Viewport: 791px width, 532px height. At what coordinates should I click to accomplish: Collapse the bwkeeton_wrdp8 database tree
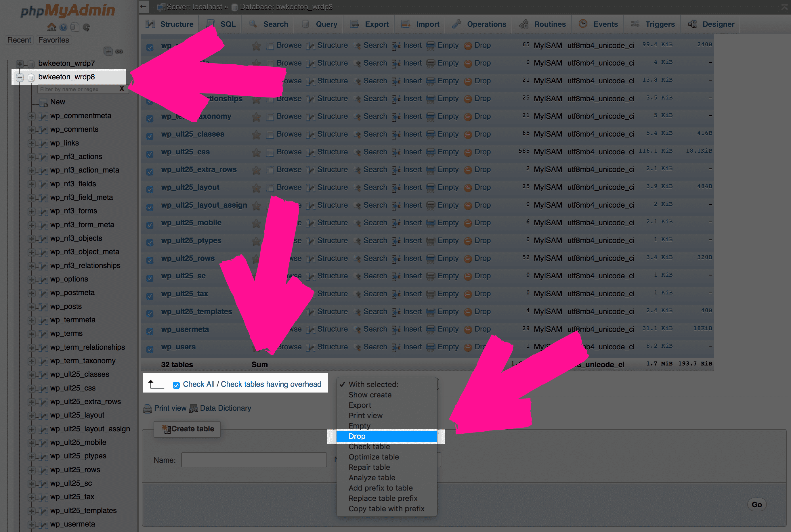[x=20, y=77]
